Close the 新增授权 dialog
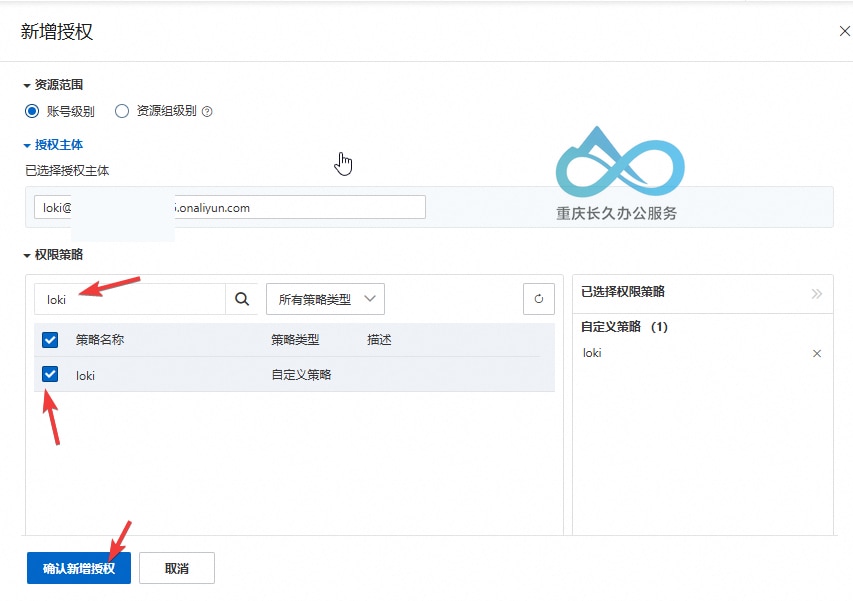 (844, 31)
